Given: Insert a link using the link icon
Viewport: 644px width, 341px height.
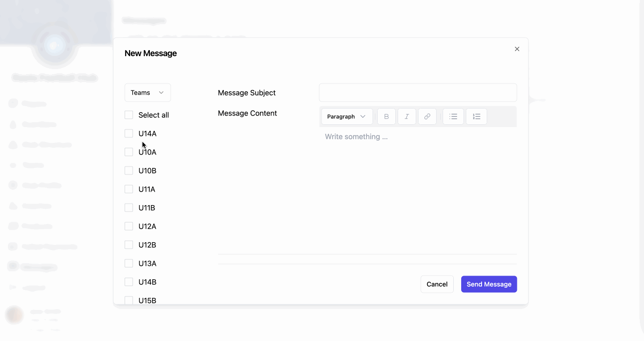Looking at the screenshot, I should pyautogui.click(x=427, y=116).
